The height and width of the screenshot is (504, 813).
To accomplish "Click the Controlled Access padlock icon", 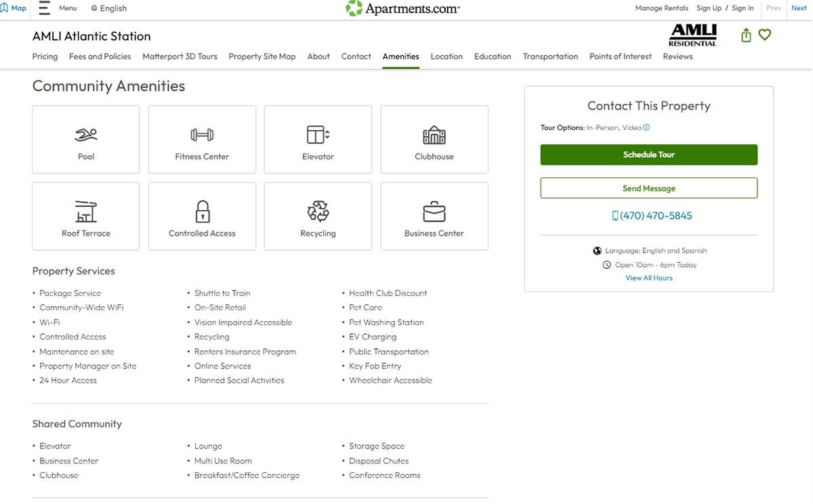I will (202, 211).
